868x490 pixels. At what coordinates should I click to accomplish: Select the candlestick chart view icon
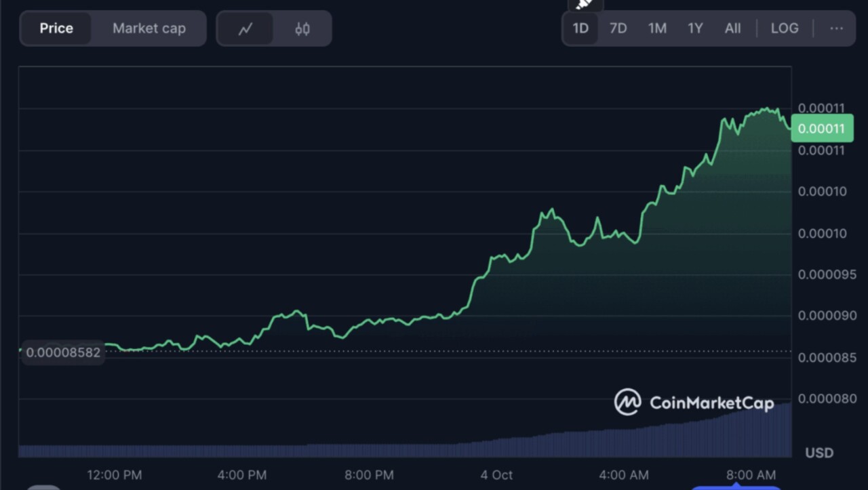[302, 28]
